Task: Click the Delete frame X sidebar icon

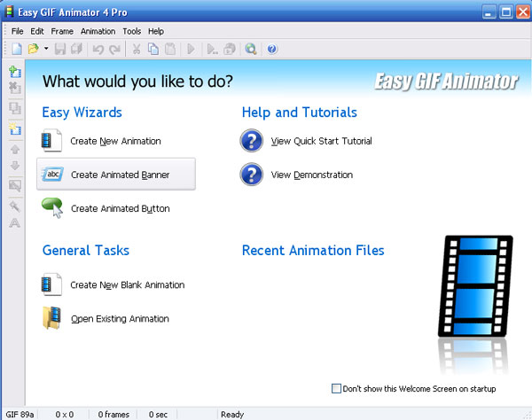Action: point(15,88)
